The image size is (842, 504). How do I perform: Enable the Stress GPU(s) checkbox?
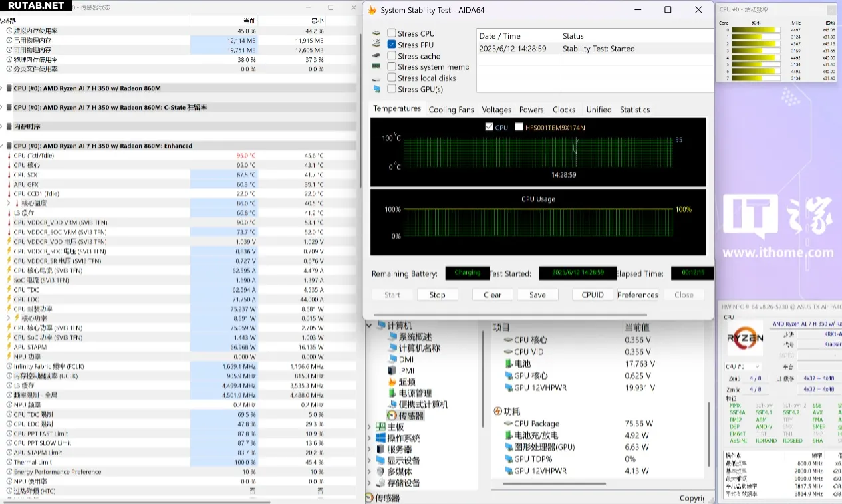(392, 89)
